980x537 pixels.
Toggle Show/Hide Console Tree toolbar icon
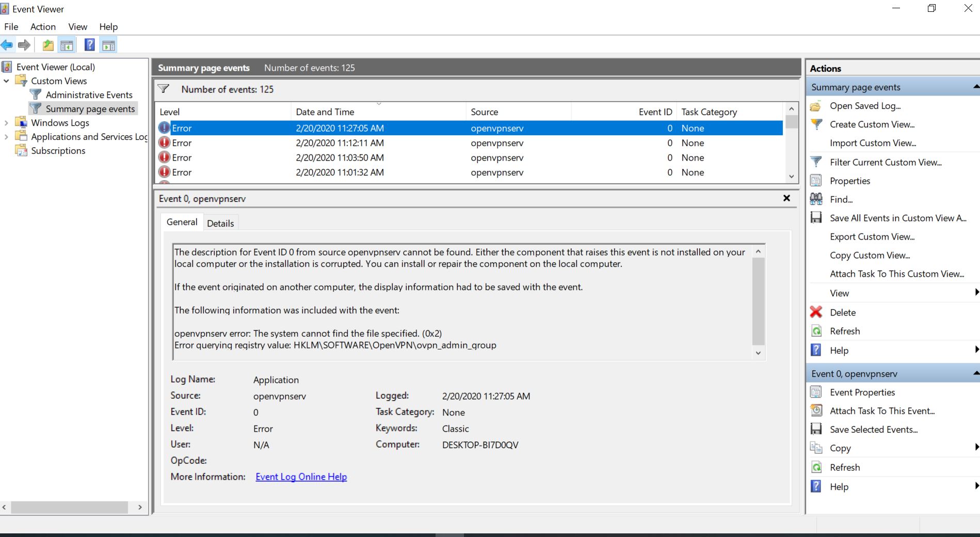tap(67, 45)
